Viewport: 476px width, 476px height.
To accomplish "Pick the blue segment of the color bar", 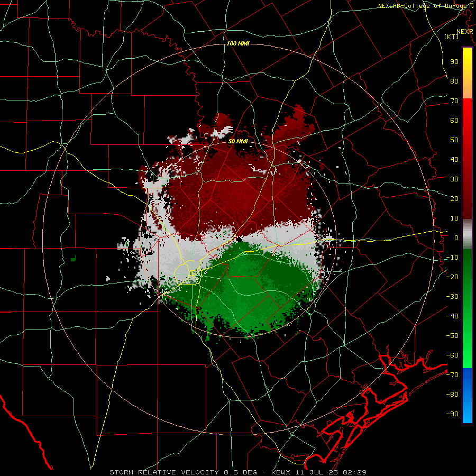I will [467, 396].
